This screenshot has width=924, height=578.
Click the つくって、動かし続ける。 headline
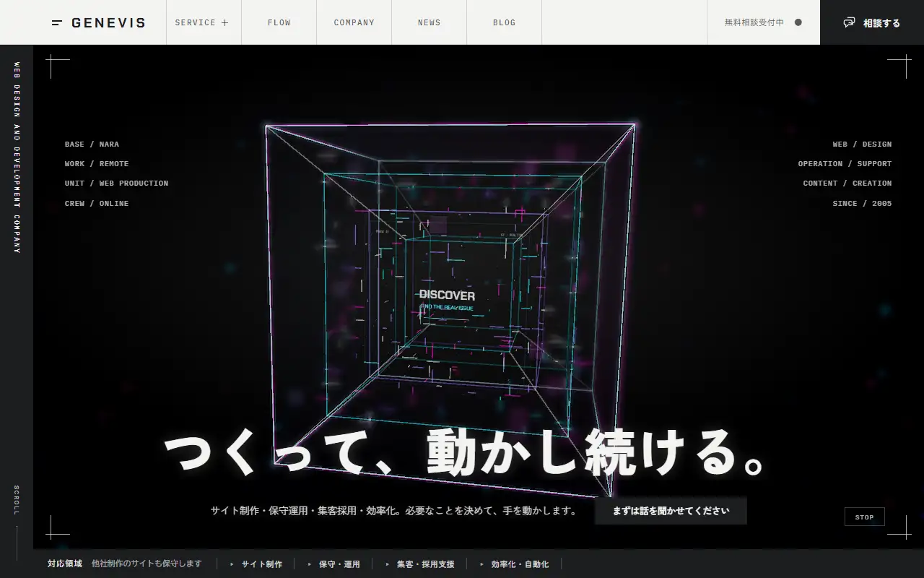[464, 454]
